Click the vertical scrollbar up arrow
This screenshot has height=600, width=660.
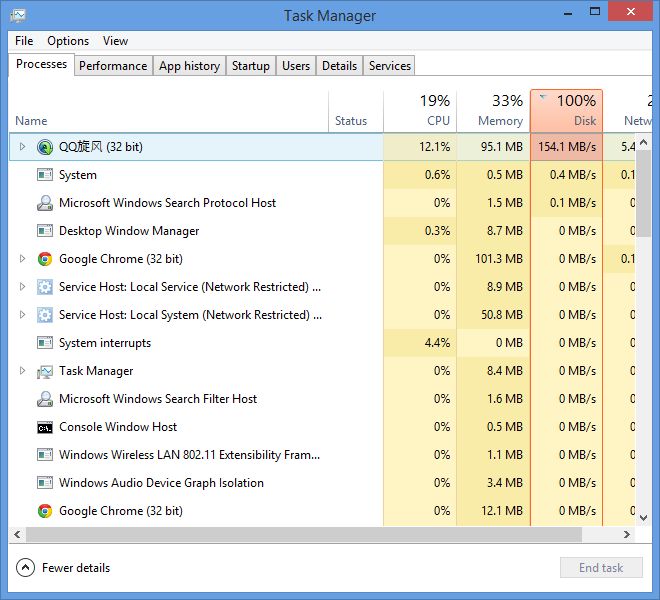644,142
